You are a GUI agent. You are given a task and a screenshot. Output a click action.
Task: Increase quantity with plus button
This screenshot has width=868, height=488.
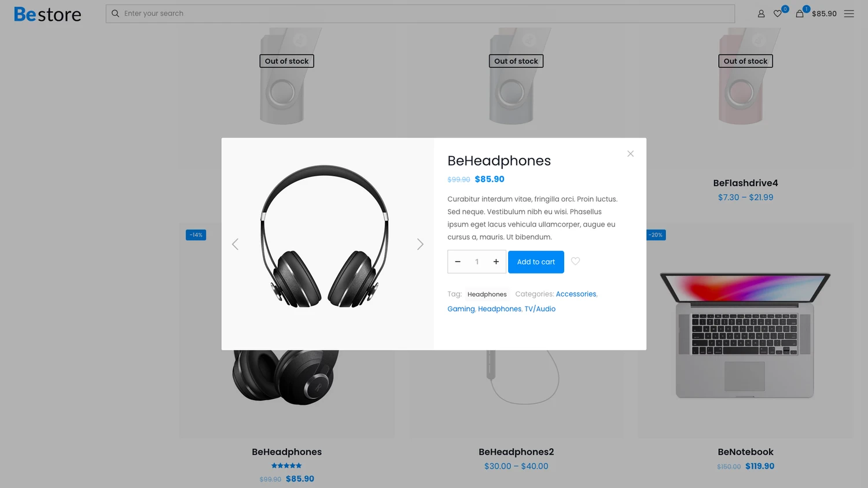tap(496, 262)
